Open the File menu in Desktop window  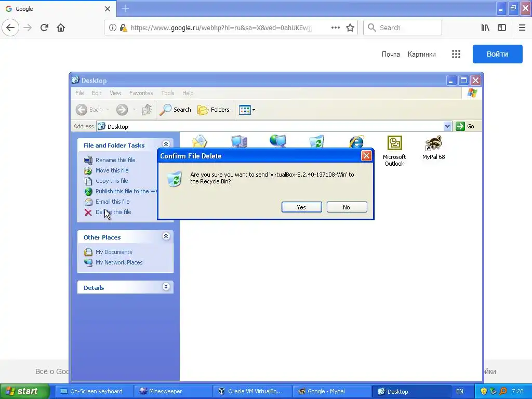[79, 93]
